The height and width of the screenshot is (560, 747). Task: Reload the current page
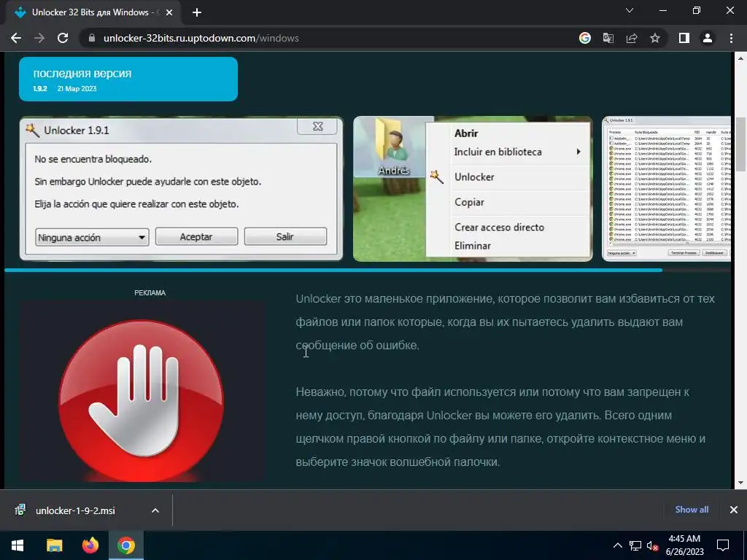pos(63,39)
